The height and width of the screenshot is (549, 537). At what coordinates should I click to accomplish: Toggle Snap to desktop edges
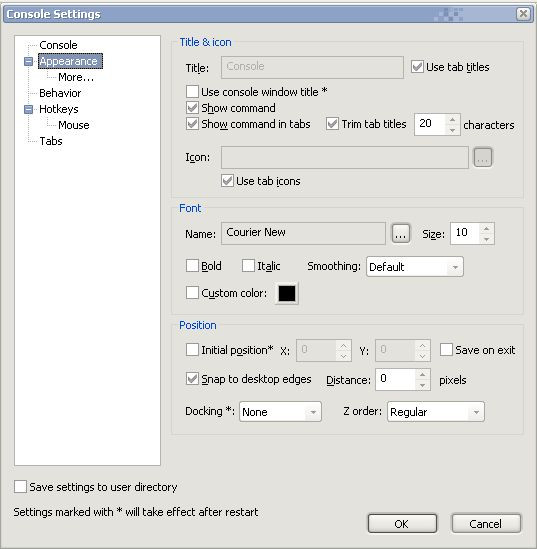(192, 378)
